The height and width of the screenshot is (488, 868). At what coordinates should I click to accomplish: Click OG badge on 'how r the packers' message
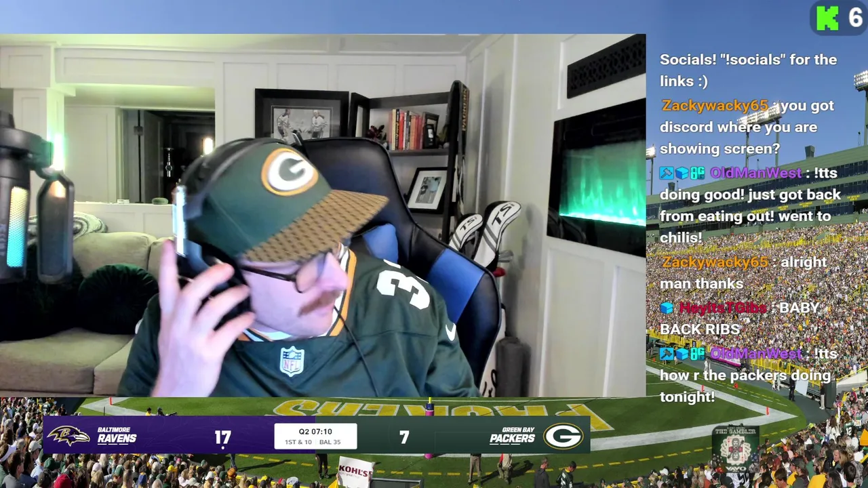click(697, 354)
